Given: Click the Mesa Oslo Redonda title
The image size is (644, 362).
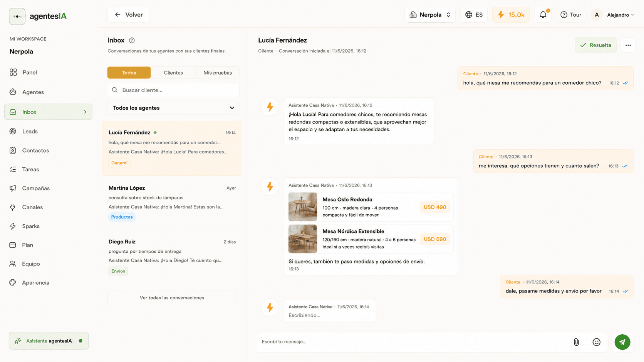Looking at the screenshot, I should tap(347, 200).
